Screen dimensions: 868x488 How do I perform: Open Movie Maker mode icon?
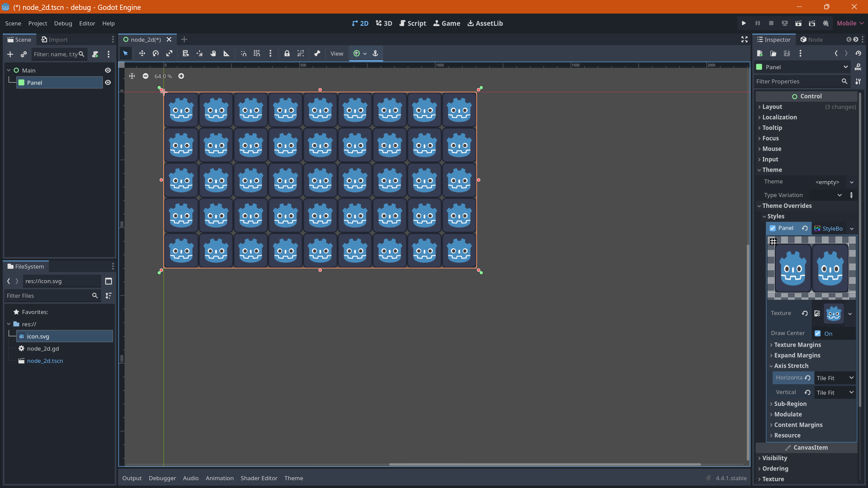coord(826,23)
